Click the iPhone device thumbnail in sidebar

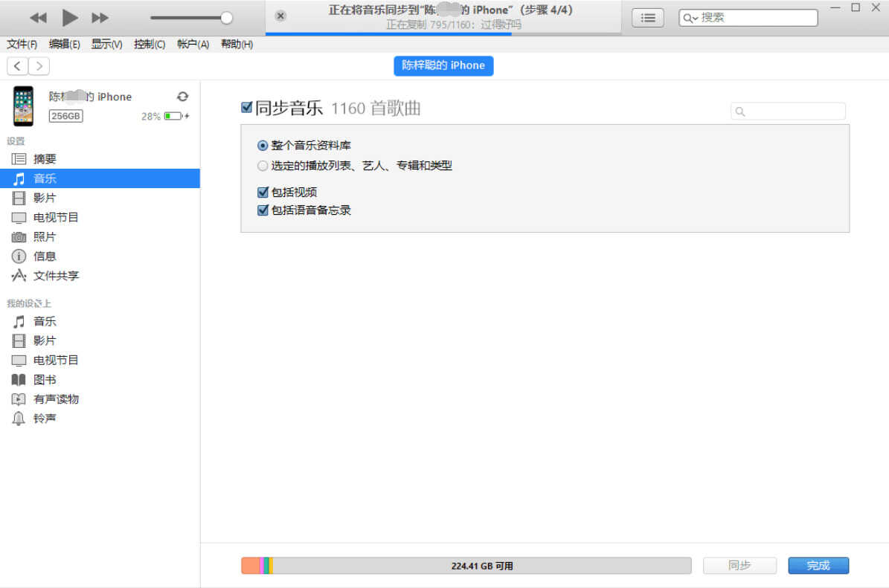point(23,106)
